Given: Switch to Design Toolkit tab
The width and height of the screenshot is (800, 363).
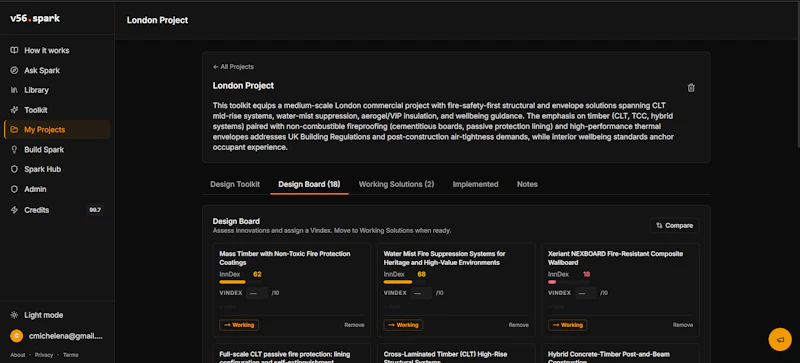Looking at the screenshot, I should (x=235, y=184).
